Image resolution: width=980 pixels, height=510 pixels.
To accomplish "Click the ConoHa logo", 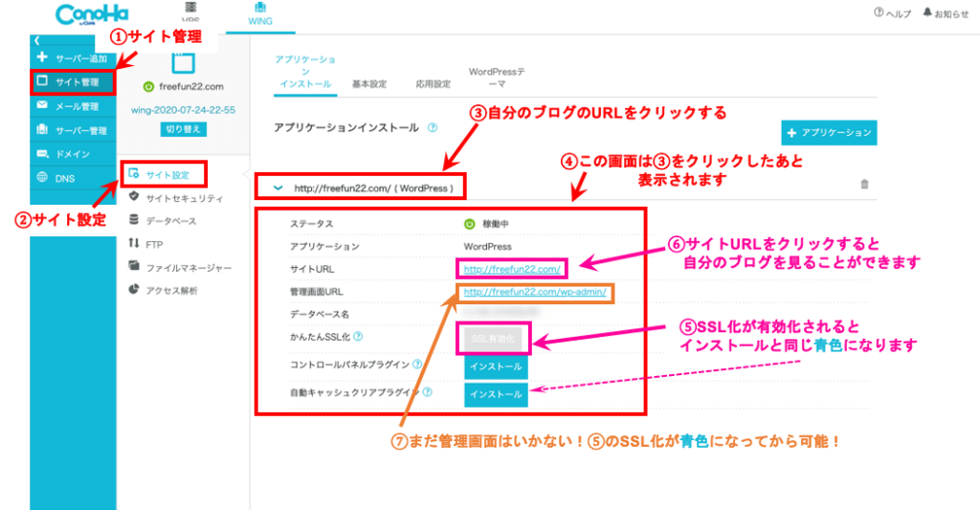I will pos(92,14).
